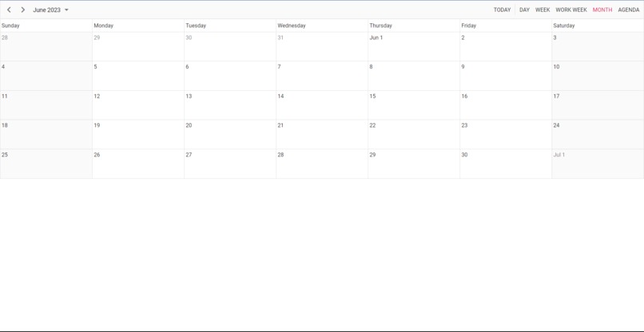Select the cell for June 24
644x332 pixels.
[x=598, y=135]
